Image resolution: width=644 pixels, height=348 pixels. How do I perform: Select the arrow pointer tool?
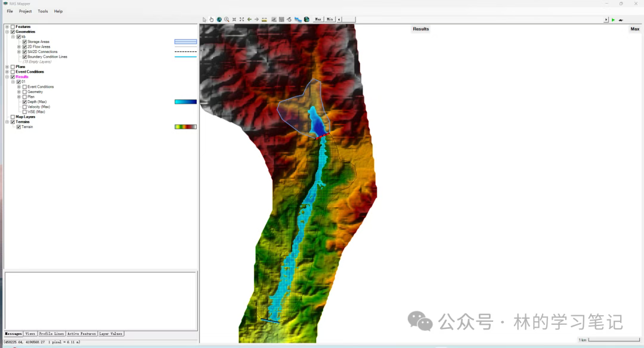click(x=205, y=20)
